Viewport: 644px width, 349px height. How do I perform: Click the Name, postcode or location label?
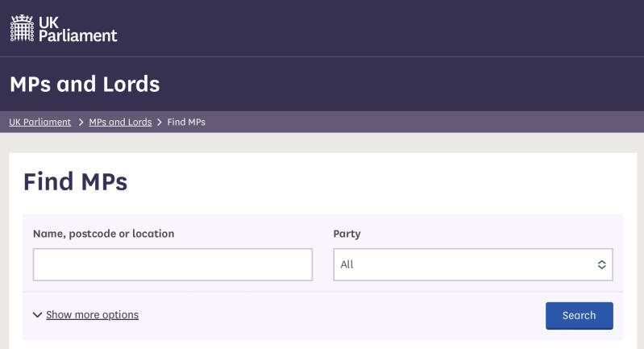pos(103,234)
